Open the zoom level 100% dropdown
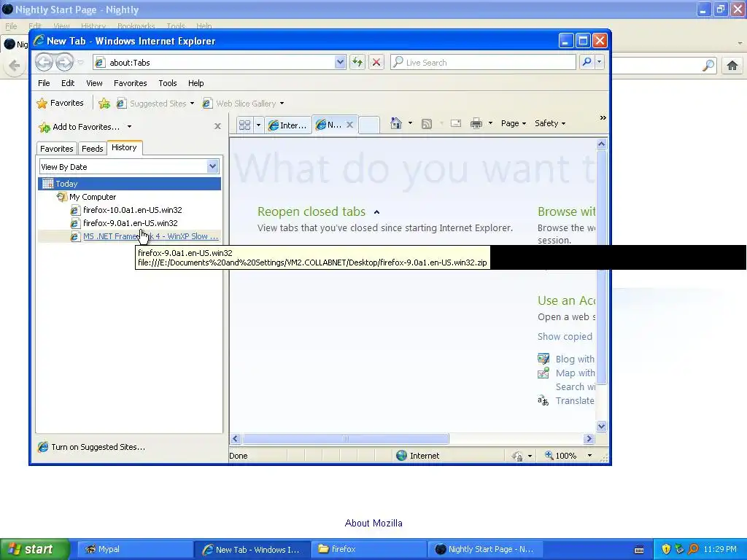747x560 pixels. 589,456
